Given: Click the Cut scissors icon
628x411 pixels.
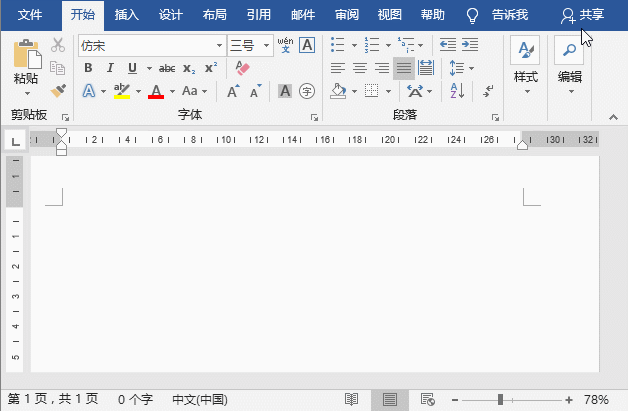Looking at the screenshot, I should pos(58,45).
